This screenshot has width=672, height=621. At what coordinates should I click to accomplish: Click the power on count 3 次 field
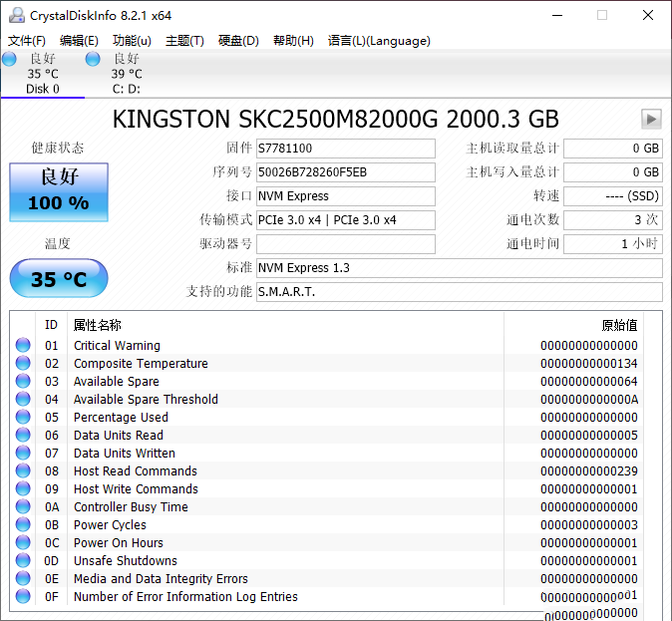pos(613,220)
